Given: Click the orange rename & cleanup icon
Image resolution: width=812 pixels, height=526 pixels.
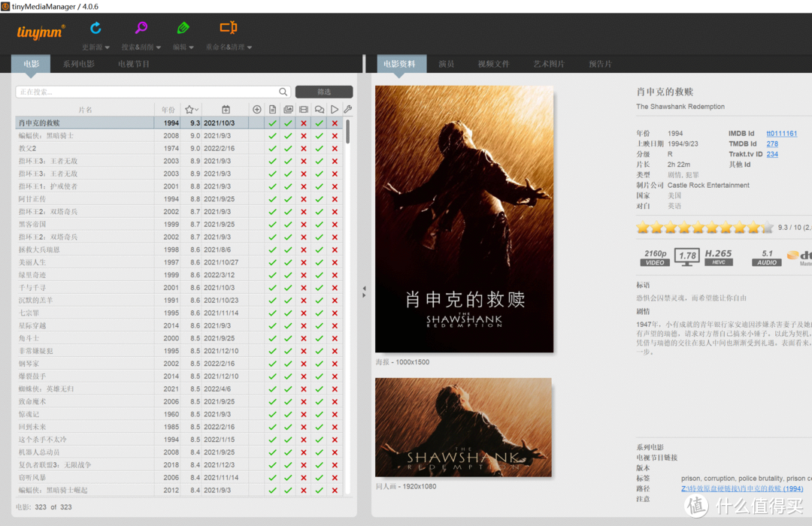Looking at the screenshot, I should [x=228, y=29].
